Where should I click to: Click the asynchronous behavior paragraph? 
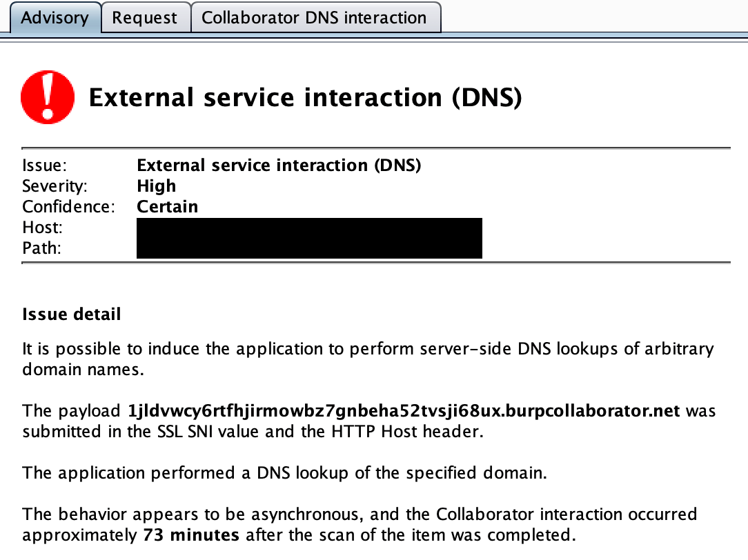359,524
